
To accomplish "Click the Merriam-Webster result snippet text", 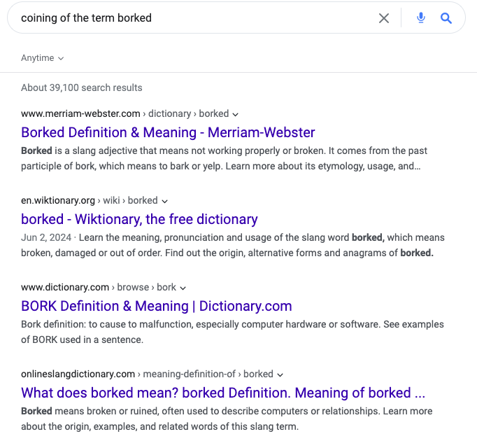I will (x=225, y=158).
